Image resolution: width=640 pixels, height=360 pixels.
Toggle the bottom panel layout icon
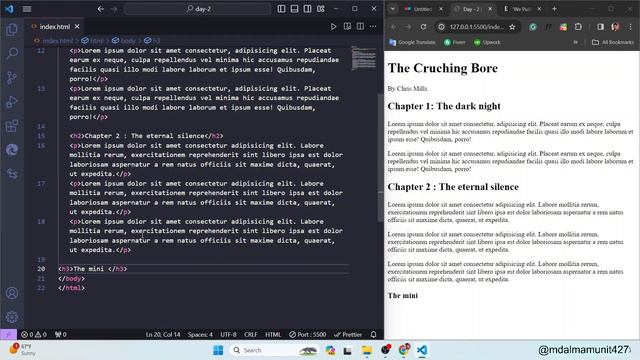294,9
